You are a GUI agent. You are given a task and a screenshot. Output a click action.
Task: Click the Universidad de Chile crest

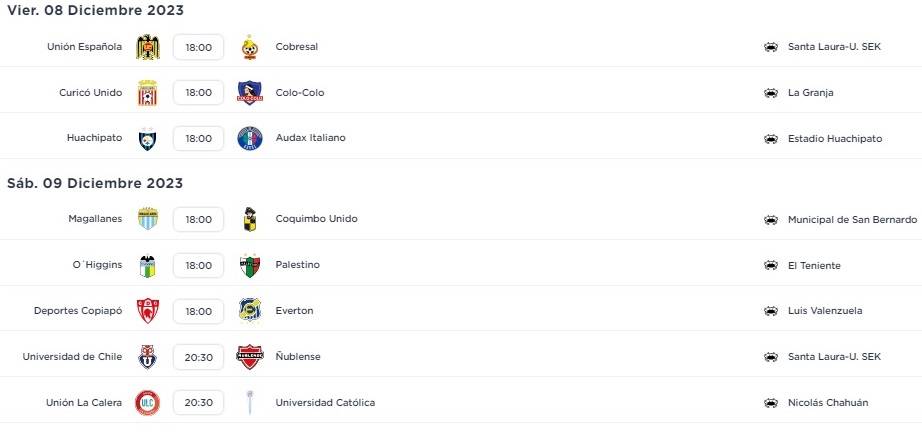point(148,357)
